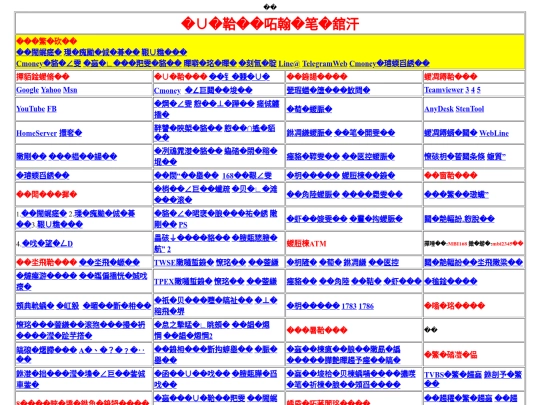Visit the Msn link
This screenshot has height=405, width=540.
coord(70,90)
